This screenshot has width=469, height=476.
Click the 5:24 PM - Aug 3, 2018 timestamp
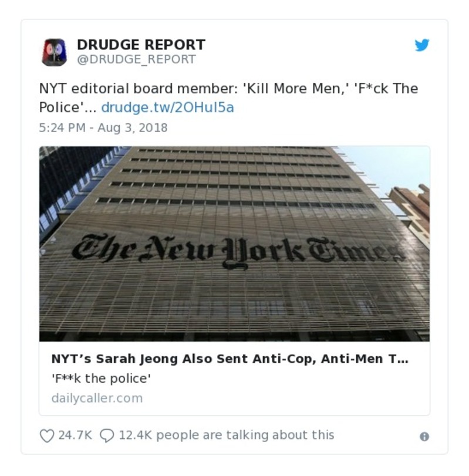(103, 128)
